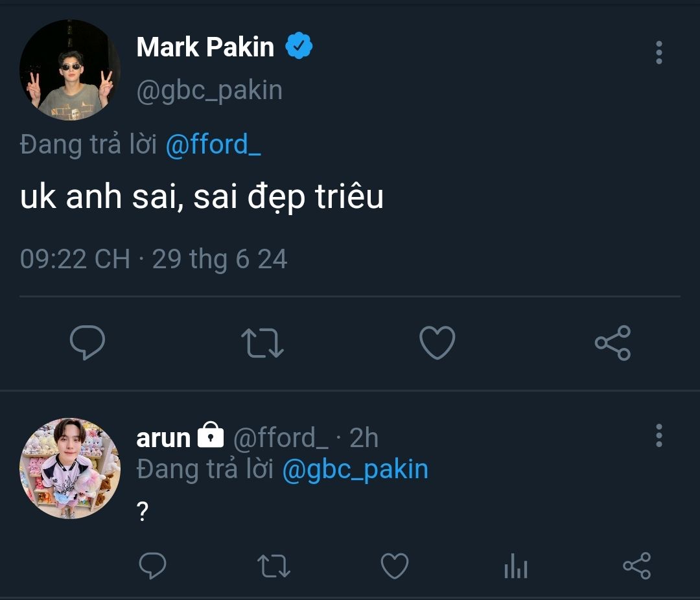The image size is (700, 600).
Task: Click the blue verified badge
Action: click(x=299, y=47)
